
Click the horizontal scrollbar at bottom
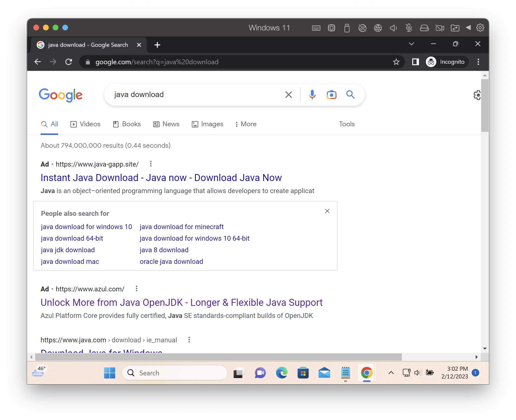tap(218, 357)
